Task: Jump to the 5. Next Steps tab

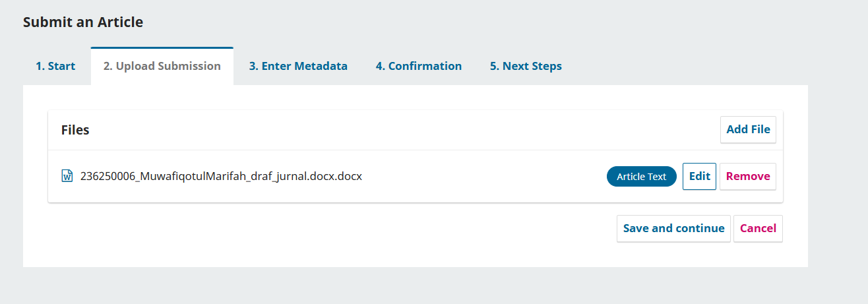Action: pyautogui.click(x=526, y=66)
